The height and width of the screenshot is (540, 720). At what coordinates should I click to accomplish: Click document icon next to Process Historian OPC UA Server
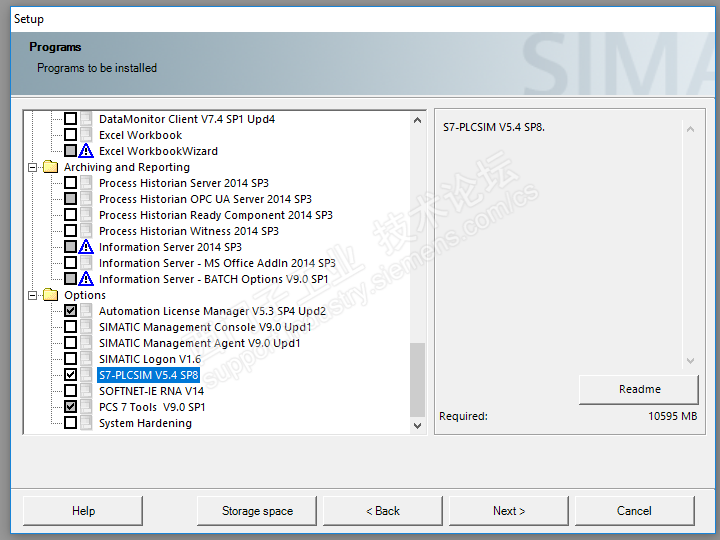point(86,199)
